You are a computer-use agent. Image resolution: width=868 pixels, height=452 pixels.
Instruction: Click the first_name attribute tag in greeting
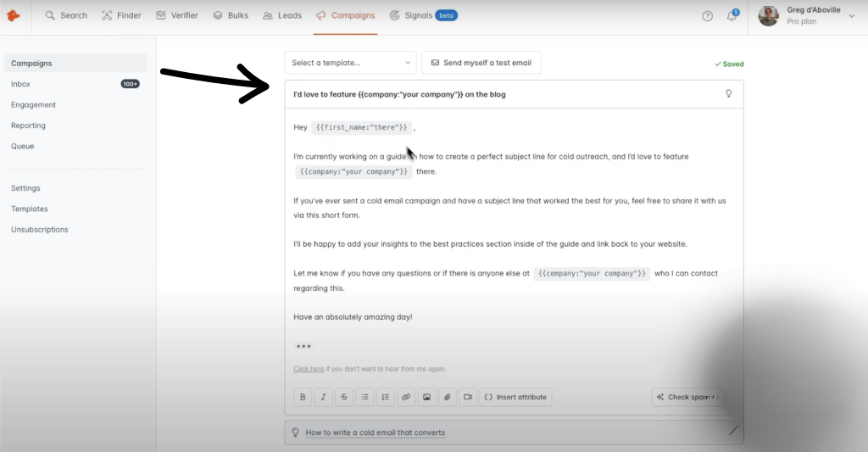361,127
